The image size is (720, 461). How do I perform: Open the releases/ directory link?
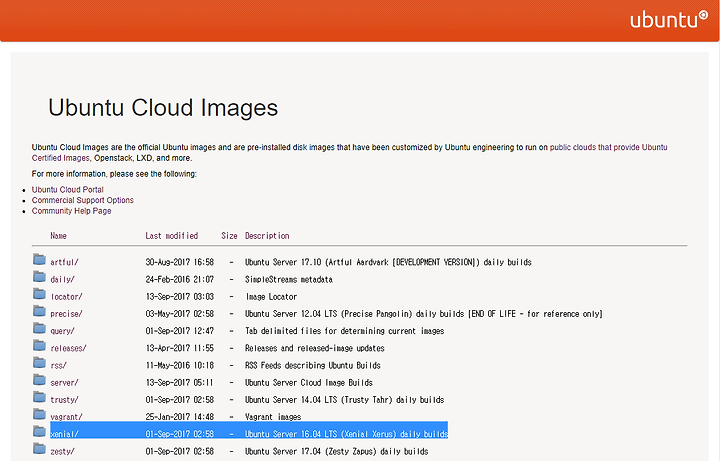tap(68, 348)
